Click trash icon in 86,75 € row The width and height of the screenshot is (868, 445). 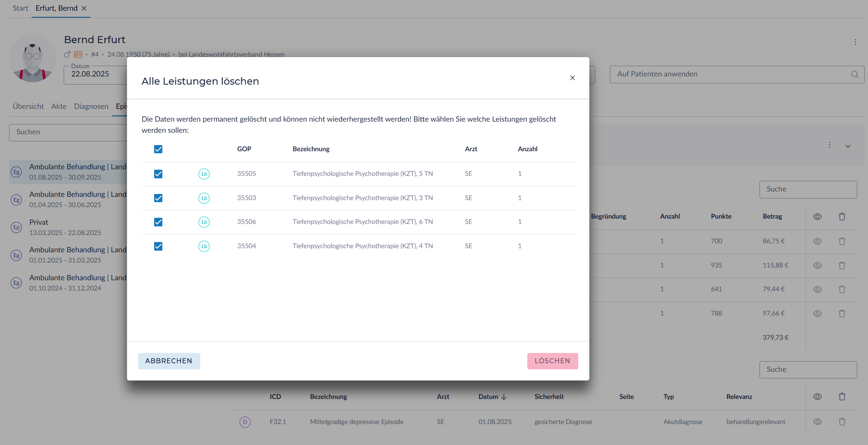click(842, 241)
